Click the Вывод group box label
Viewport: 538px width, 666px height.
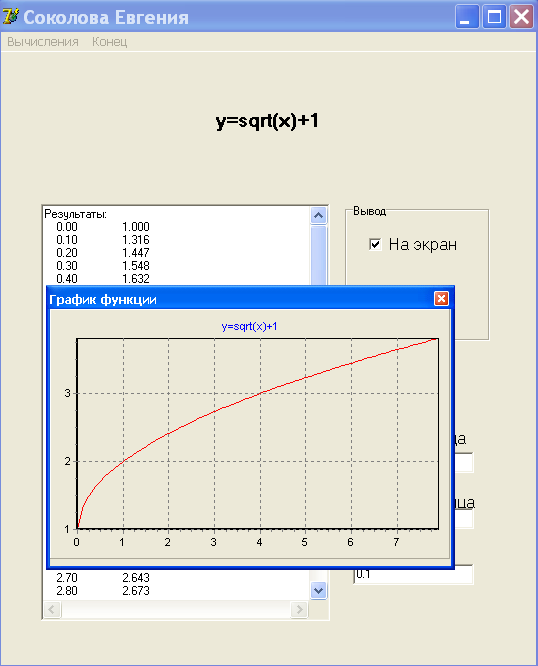point(369,211)
